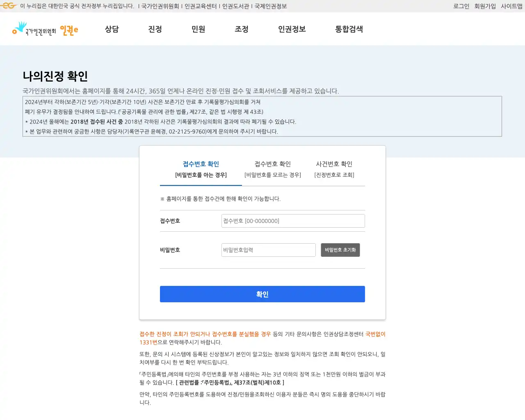
Task: Open 통합검색 from the navigation bar
Action: point(349,29)
